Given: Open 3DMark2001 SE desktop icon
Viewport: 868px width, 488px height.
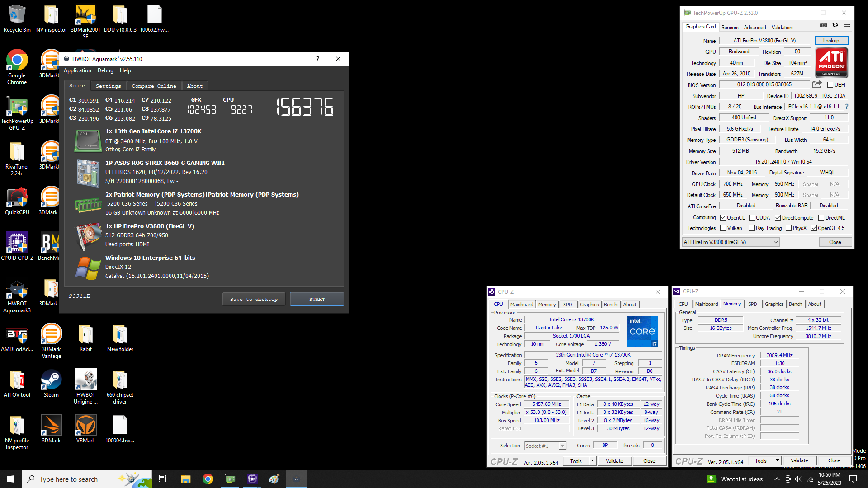Looking at the screenshot, I should pyautogui.click(x=85, y=22).
